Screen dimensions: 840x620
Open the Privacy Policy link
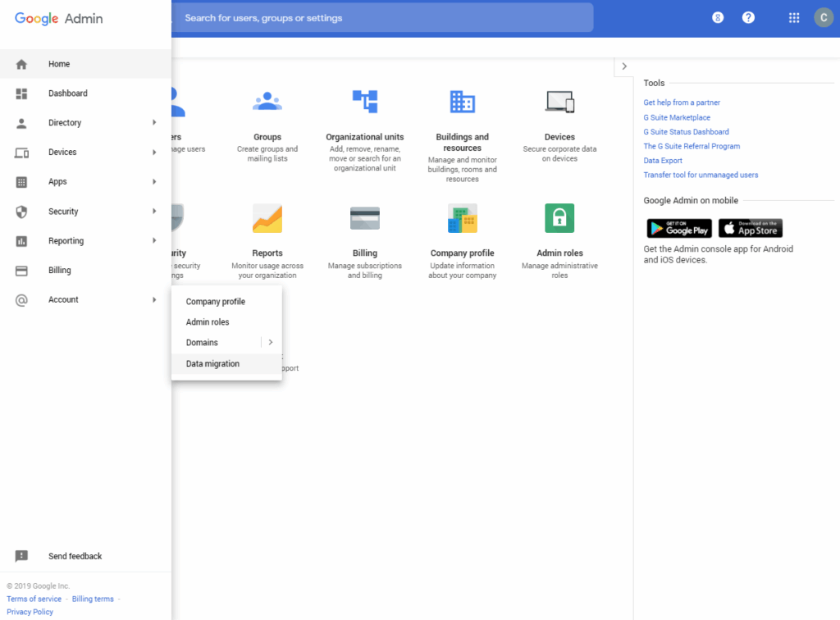point(30,612)
